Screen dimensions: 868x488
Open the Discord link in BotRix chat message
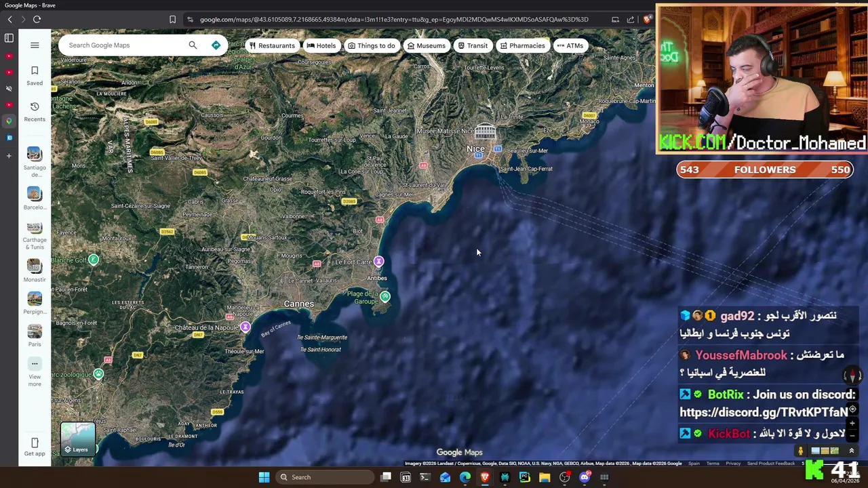pyautogui.click(x=764, y=412)
